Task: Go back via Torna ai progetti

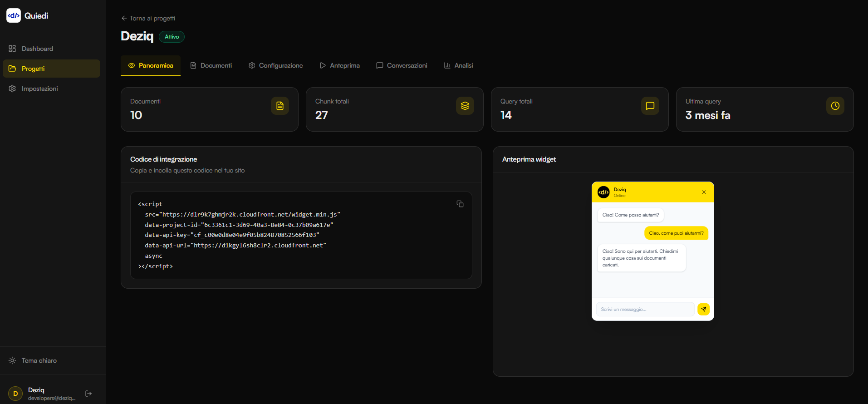Action: click(148, 18)
